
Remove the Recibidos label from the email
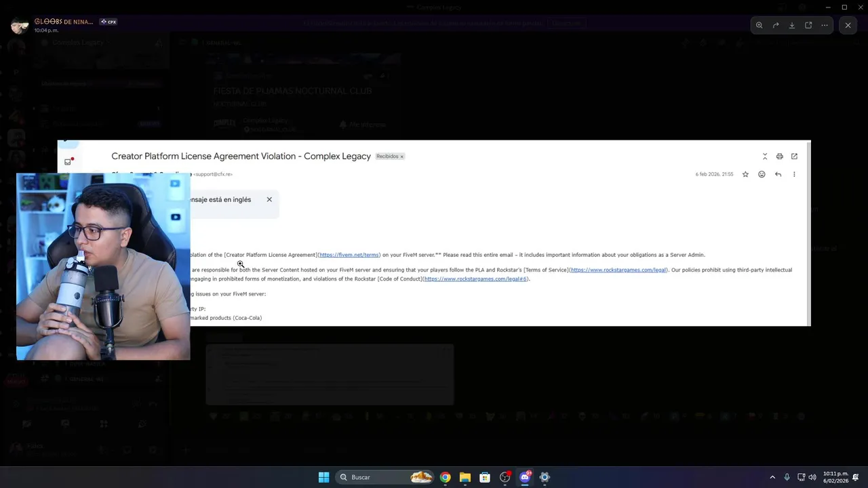401,157
